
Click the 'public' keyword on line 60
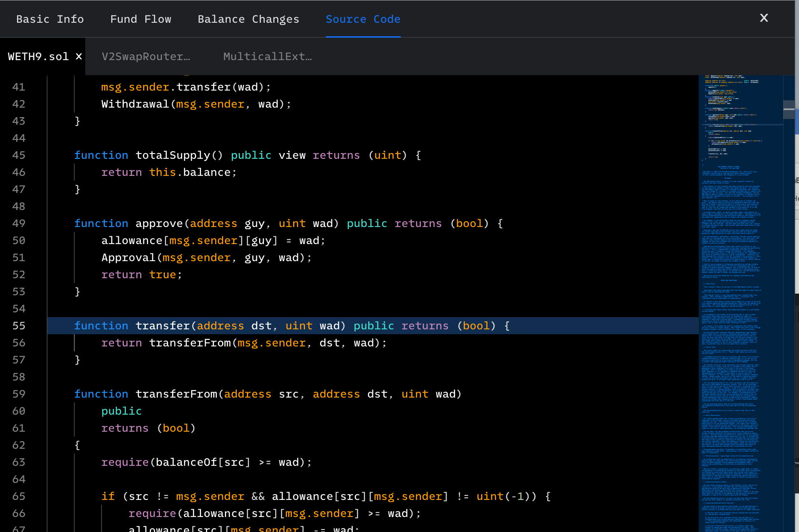tap(121, 411)
